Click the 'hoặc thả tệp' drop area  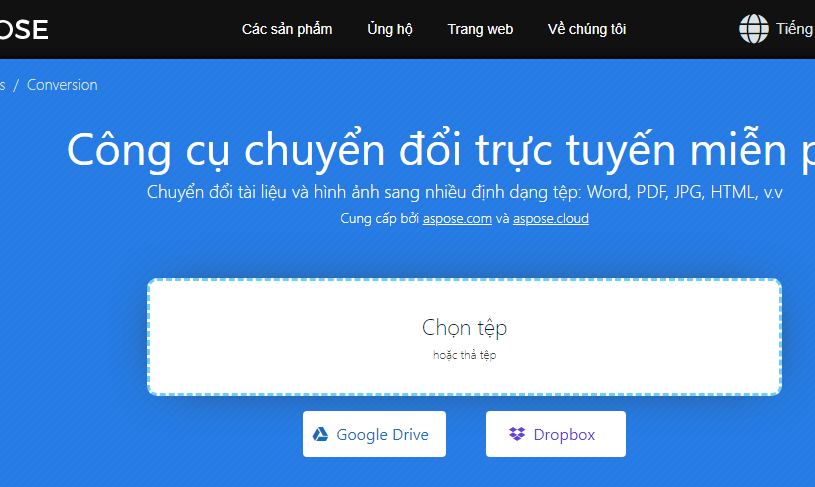click(x=464, y=355)
